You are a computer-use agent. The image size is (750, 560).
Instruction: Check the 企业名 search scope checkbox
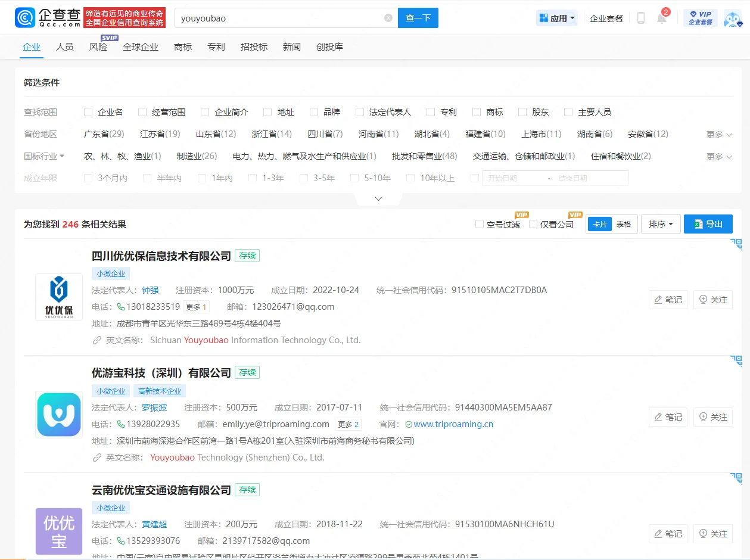[88, 112]
